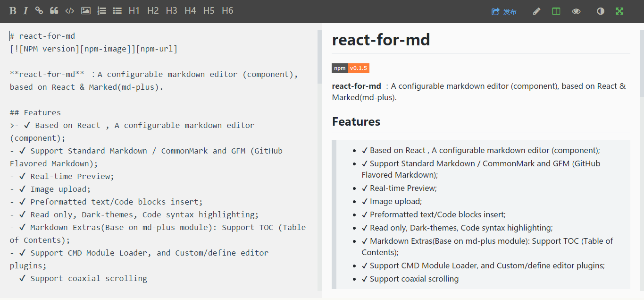This screenshot has width=644, height=300.
Task: Click the 发布 publish button
Action: 504,12
